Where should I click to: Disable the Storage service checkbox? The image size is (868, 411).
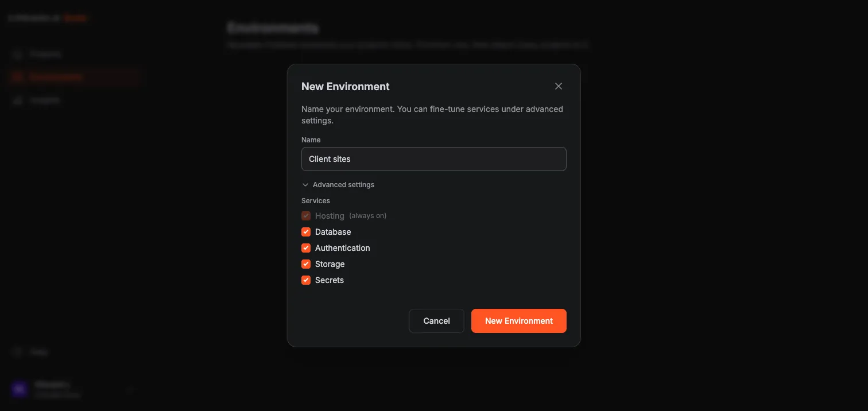[306, 264]
